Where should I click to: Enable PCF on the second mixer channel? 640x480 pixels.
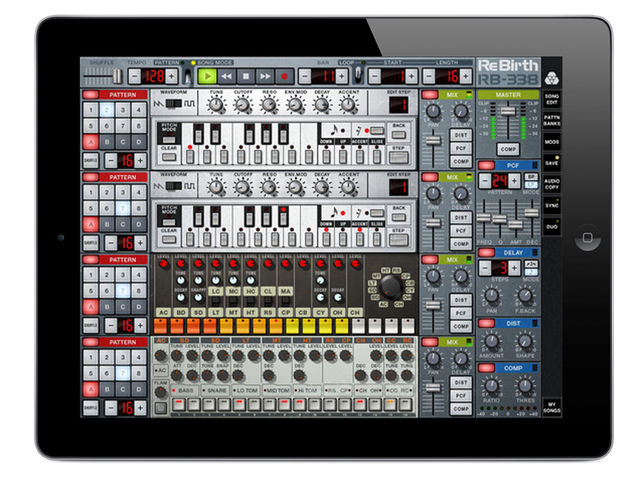[461, 231]
